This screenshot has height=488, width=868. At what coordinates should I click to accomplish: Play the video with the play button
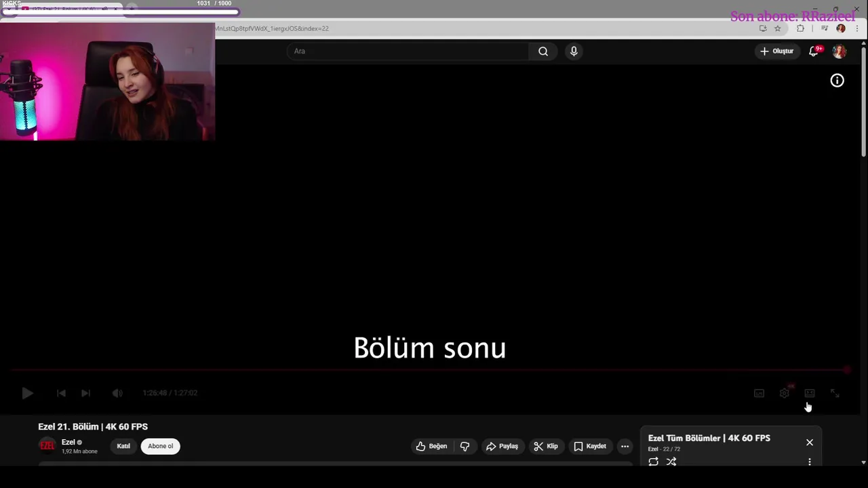click(x=27, y=393)
